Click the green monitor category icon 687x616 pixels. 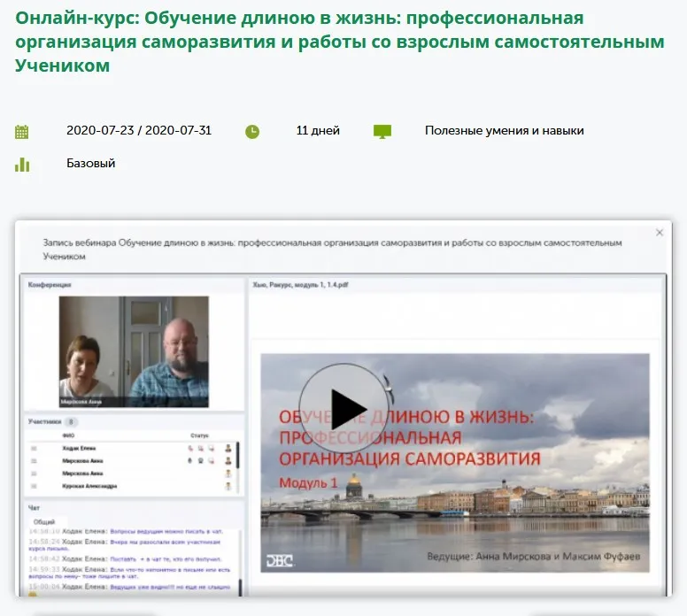(382, 132)
